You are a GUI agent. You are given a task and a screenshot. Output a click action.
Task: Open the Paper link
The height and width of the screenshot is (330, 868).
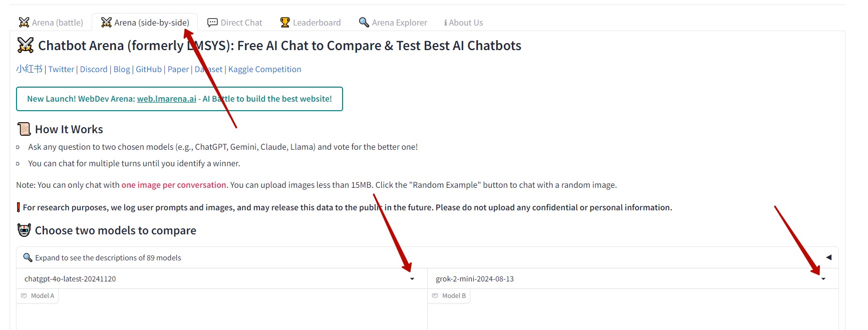(178, 69)
